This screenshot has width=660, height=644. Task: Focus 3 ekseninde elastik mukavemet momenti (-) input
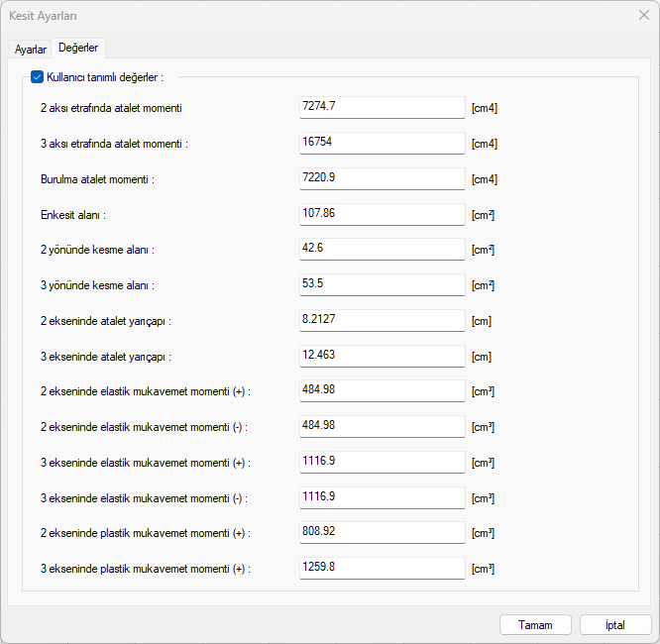pyautogui.click(x=382, y=497)
